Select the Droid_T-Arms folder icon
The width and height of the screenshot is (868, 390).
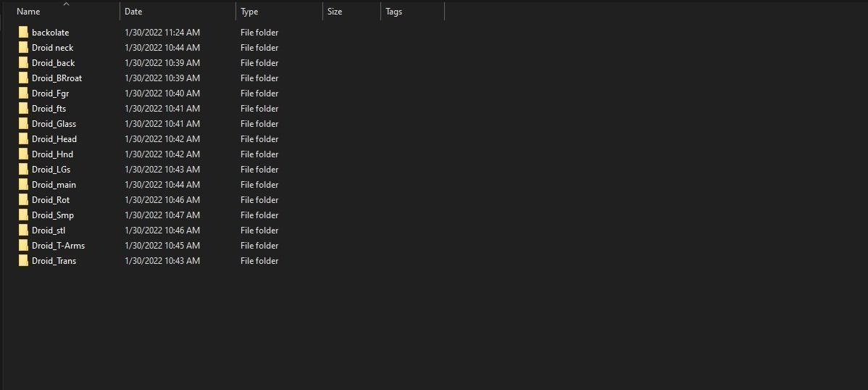[x=22, y=246]
